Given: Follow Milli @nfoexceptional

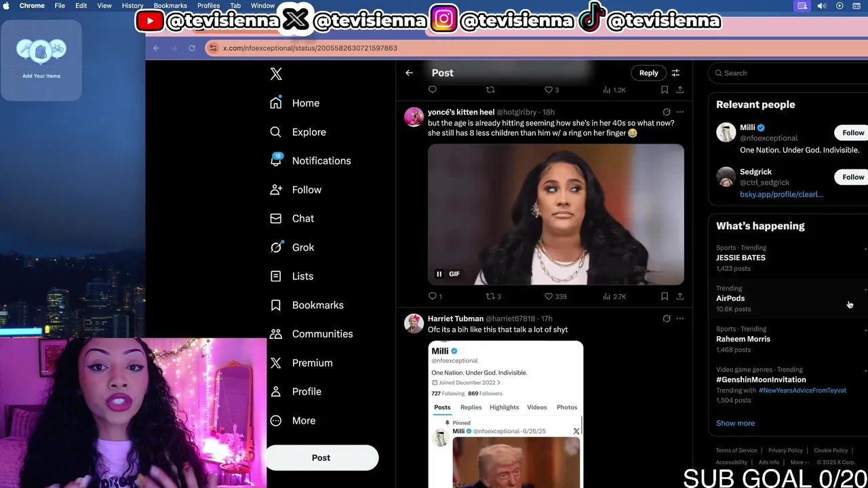Looking at the screenshot, I should point(852,133).
